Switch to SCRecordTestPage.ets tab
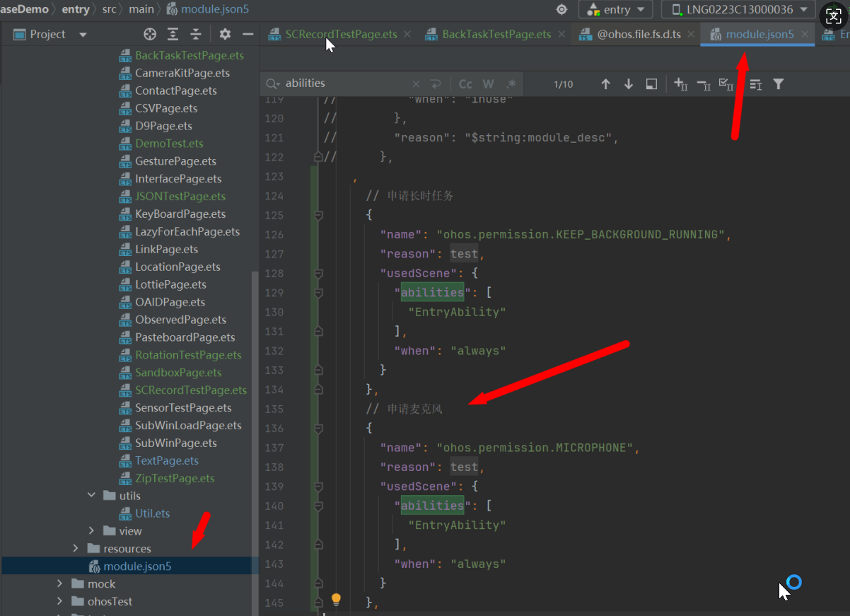This screenshot has height=616, width=850. point(341,34)
